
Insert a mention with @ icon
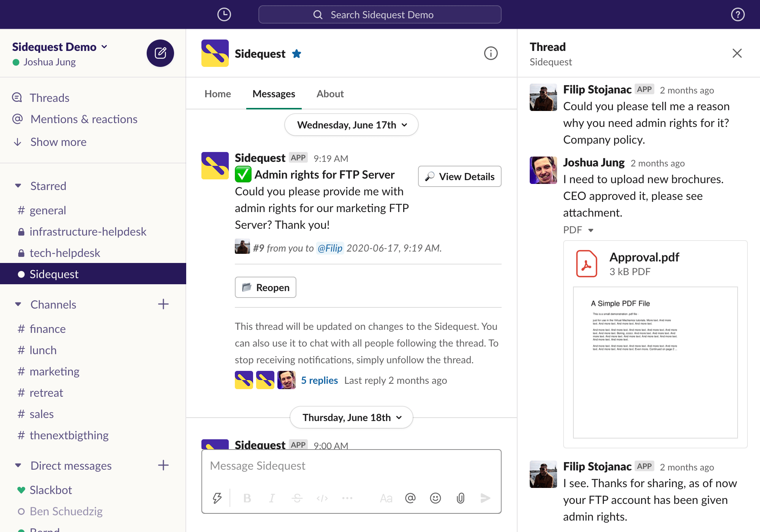[x=410, y=498]
